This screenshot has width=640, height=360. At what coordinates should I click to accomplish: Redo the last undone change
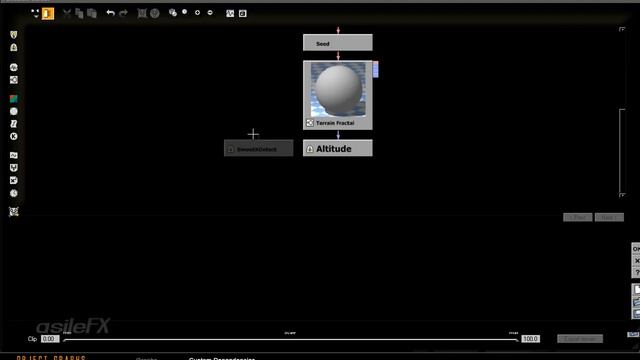click(123, 13)
